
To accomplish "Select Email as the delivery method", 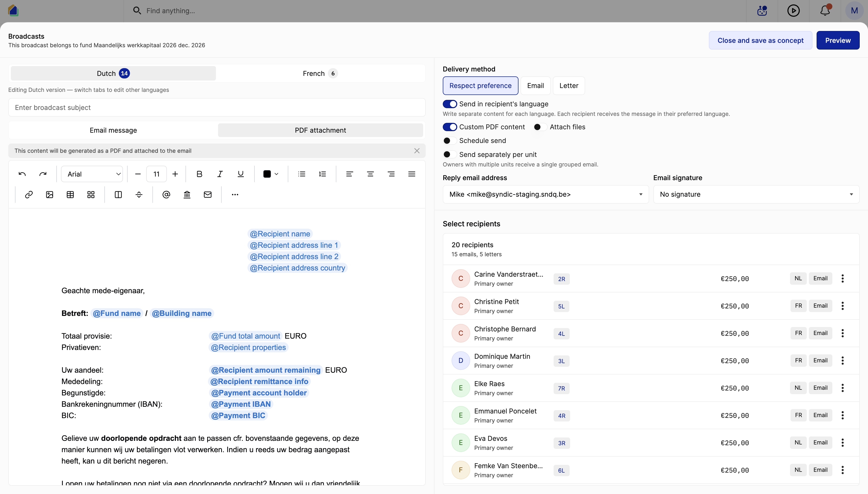I will point(535,85).
